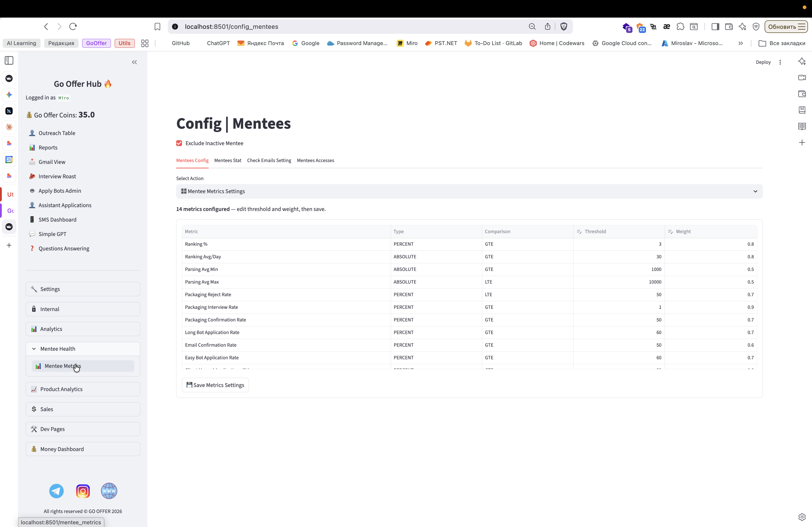
Task: Click the Ranking % threshold cell
Action: (618, 244)
